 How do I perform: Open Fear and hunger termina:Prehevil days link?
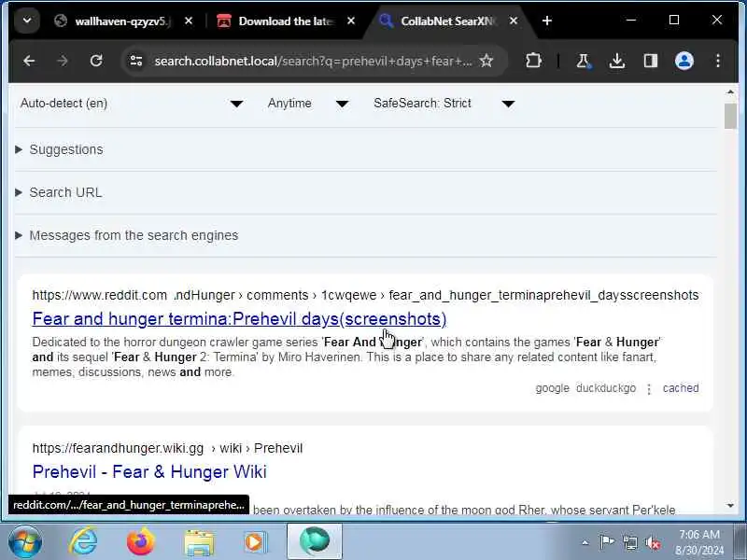coord(239,319)
